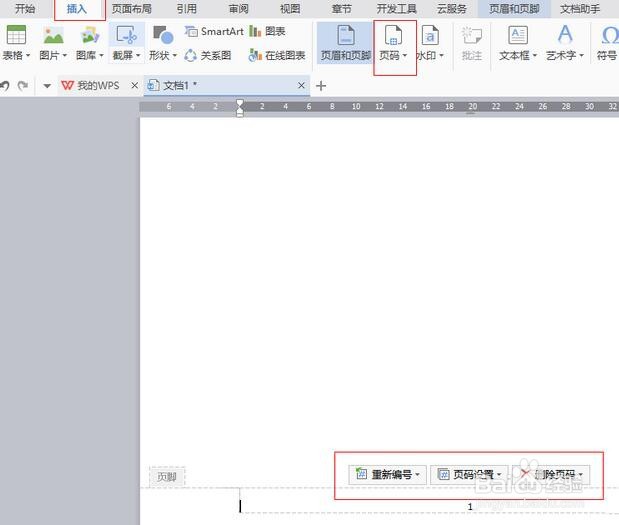Select the 云服务 tab

452,9
